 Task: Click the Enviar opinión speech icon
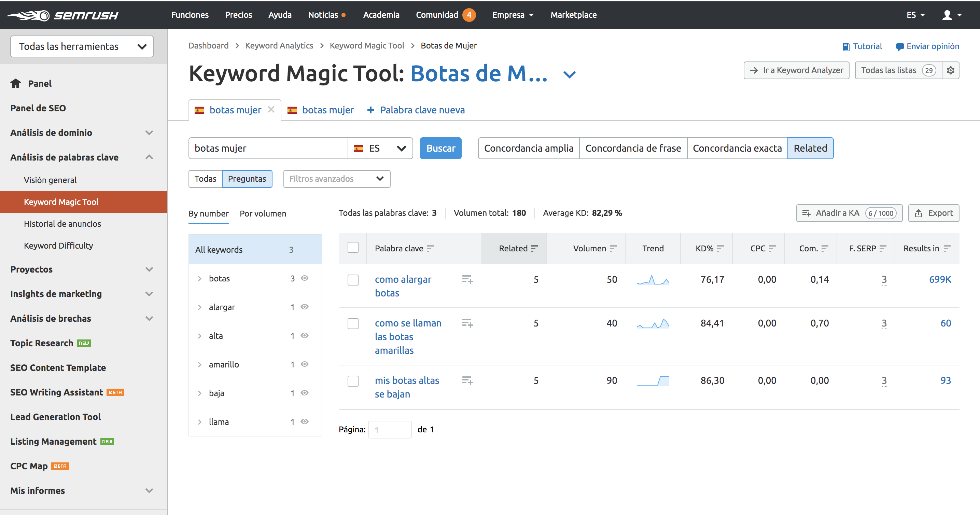tap(899, 47)
